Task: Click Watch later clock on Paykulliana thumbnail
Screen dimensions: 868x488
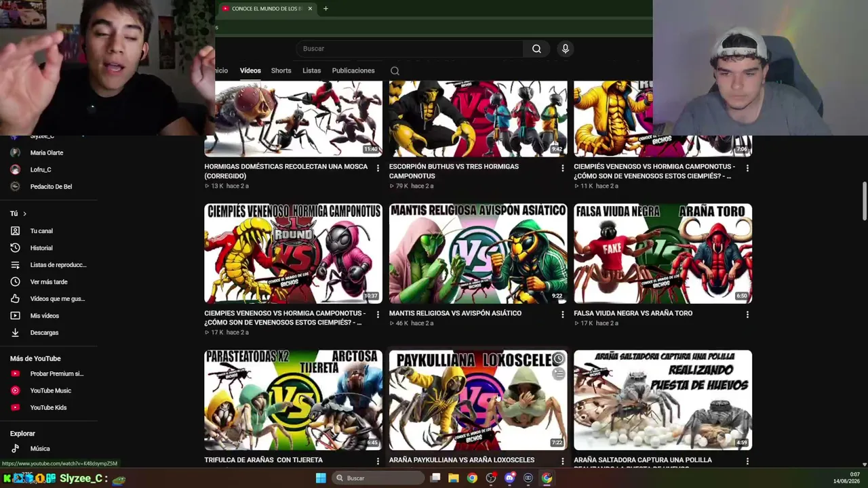Action: click(x=558, y=359)
